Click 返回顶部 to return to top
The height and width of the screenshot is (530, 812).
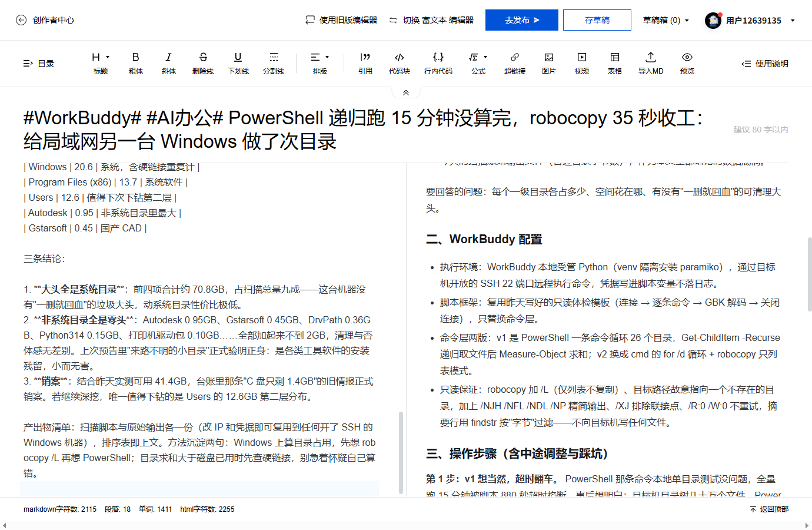tap(769, 509)
